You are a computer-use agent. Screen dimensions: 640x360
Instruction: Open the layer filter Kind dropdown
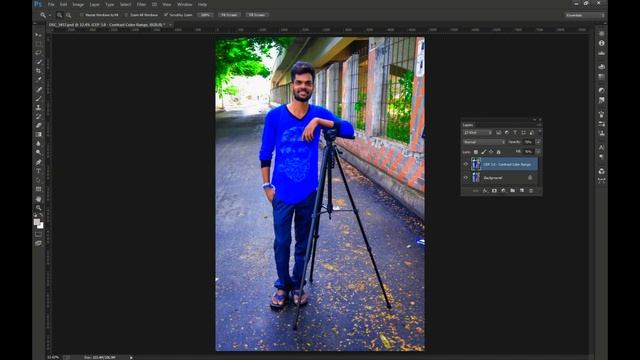point(478,133)
